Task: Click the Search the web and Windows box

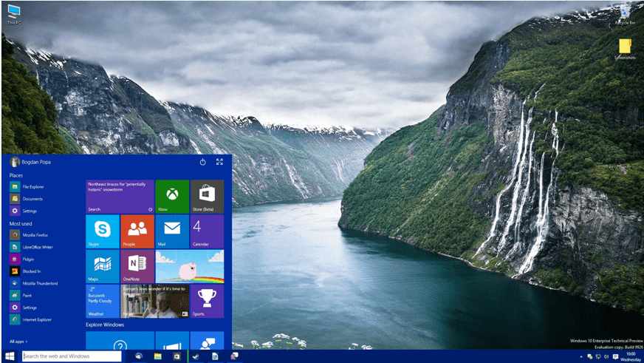Action: 71,356
